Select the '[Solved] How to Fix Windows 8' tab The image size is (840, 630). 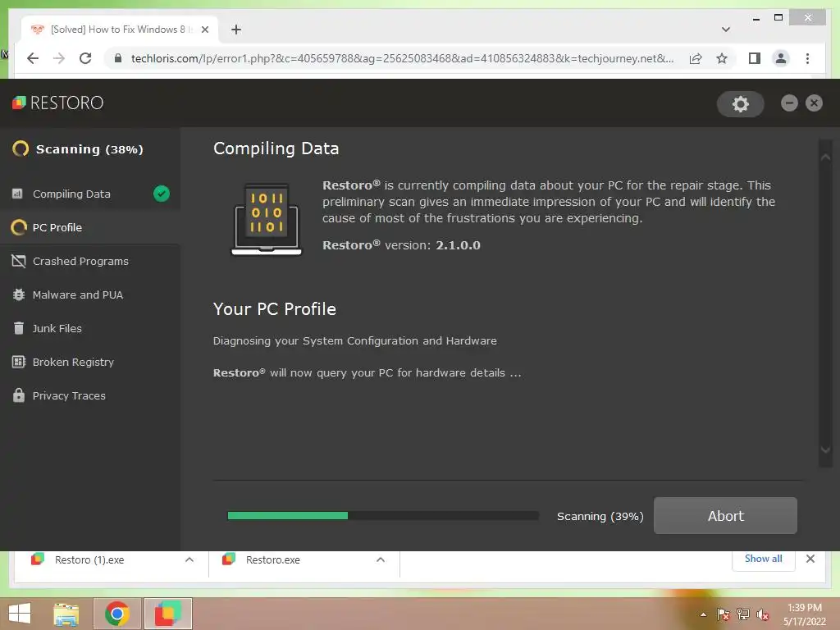tap(120, 30)
